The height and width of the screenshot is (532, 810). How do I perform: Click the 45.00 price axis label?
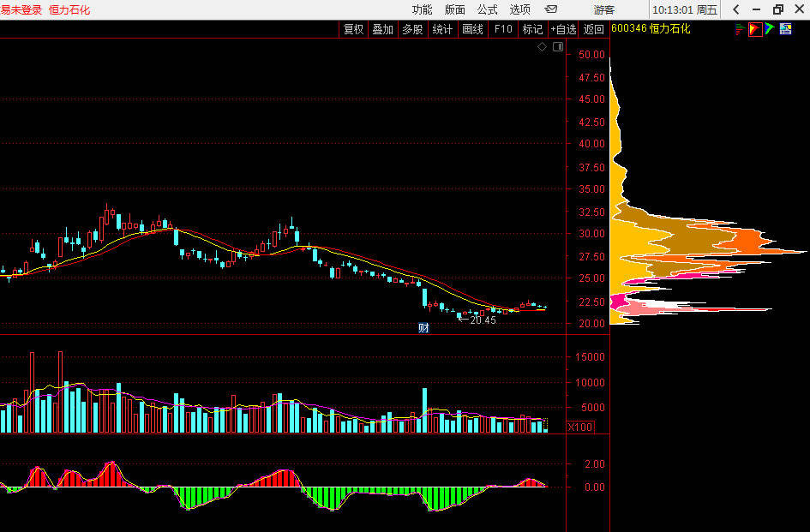(x=591, y=99)
